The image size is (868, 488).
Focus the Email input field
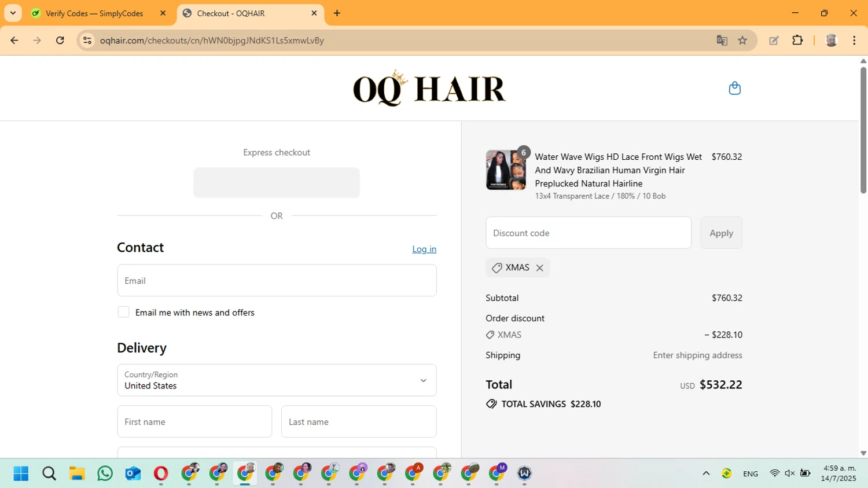pyautogui.click(x=277, y=281)
